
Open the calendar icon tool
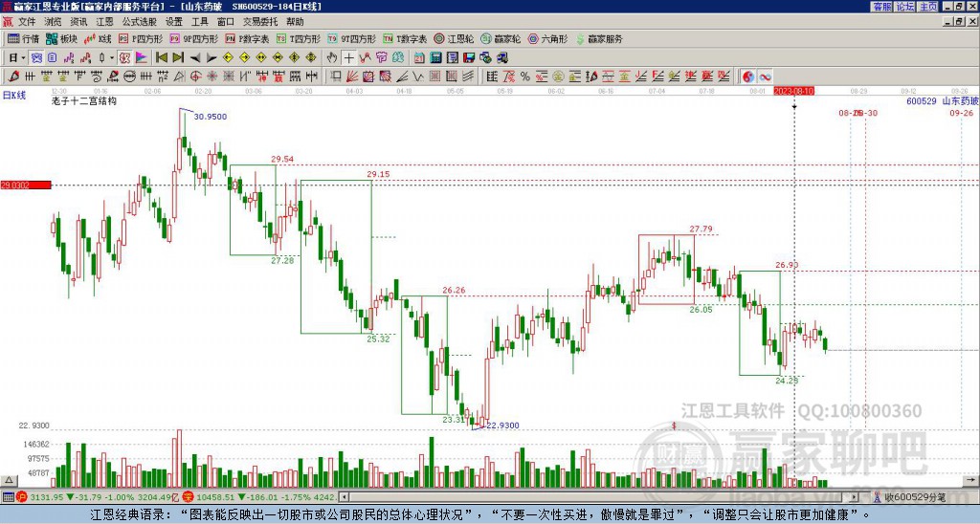pyautogui.click(x=419, y=58)
